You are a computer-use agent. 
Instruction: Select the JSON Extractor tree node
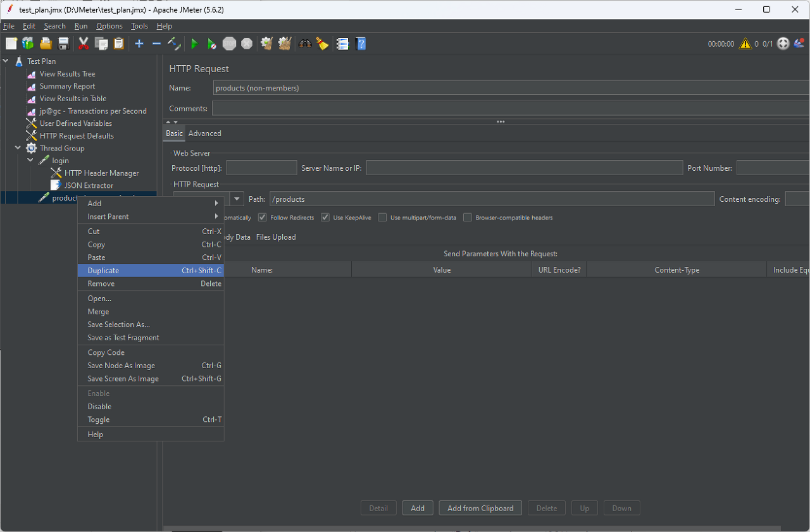[89, 185]
